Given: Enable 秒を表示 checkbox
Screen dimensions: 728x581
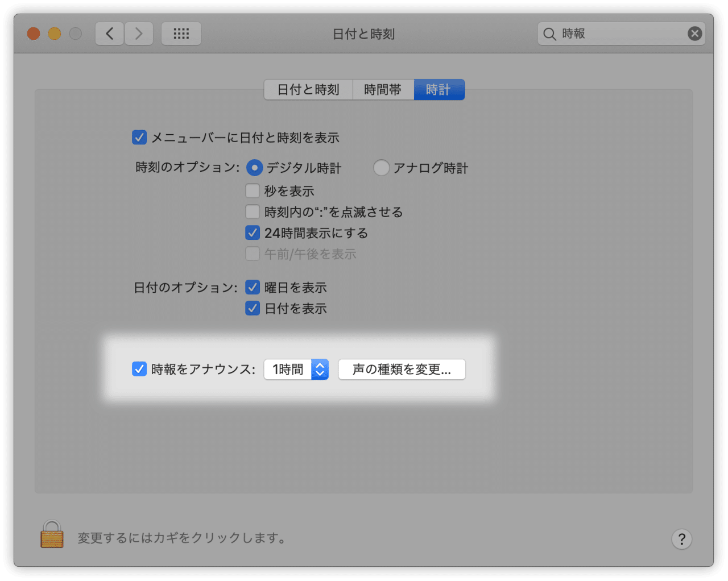Looking at the screenshot, I should point(253,190).
